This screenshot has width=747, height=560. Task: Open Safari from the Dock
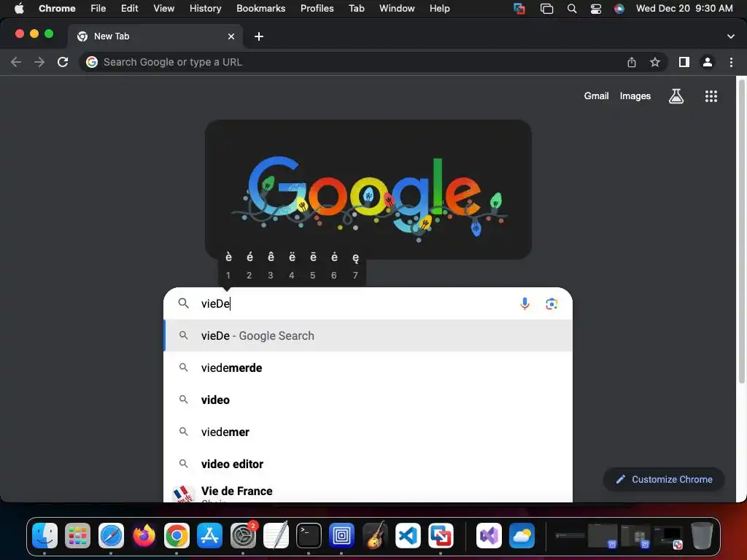point(111,536)
